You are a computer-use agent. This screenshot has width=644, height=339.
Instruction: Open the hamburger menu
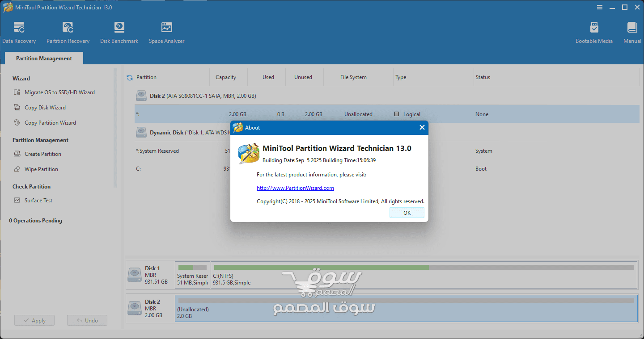tap(599, 7)
